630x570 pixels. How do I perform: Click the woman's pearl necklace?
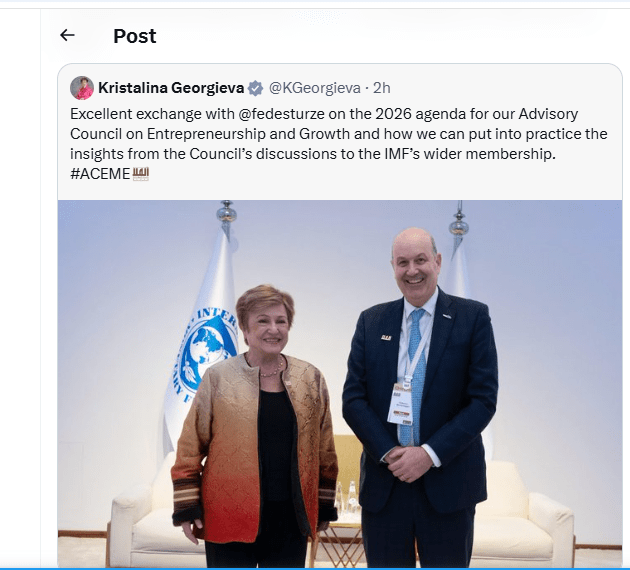point(270,371)
